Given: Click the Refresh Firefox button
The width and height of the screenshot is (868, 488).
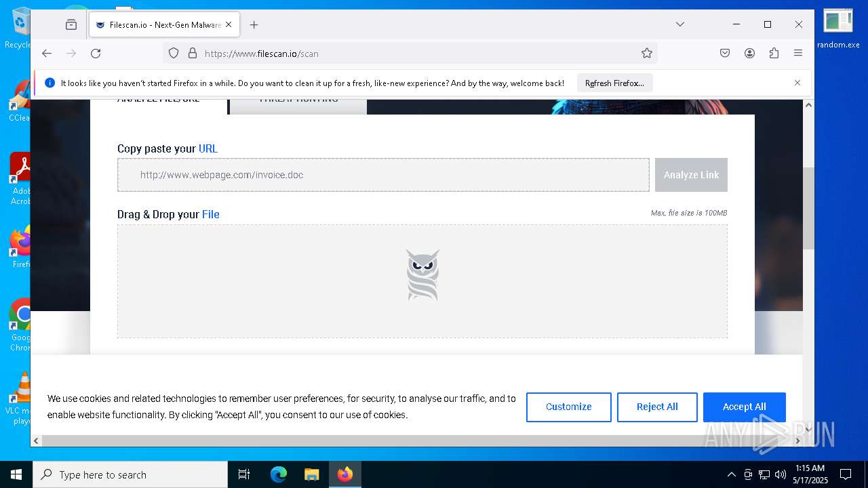Looking at the screenshot, I should pyautogui.click(x=614, y=83).
